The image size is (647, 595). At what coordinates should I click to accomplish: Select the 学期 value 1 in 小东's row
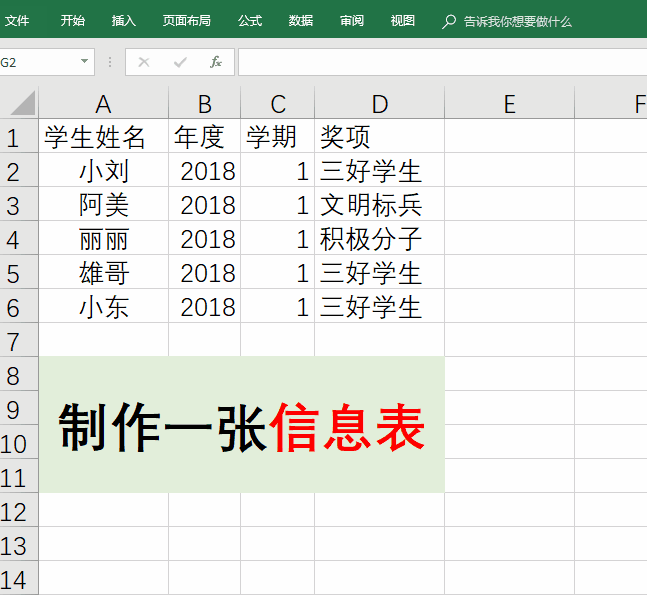[x=278, y=307]
